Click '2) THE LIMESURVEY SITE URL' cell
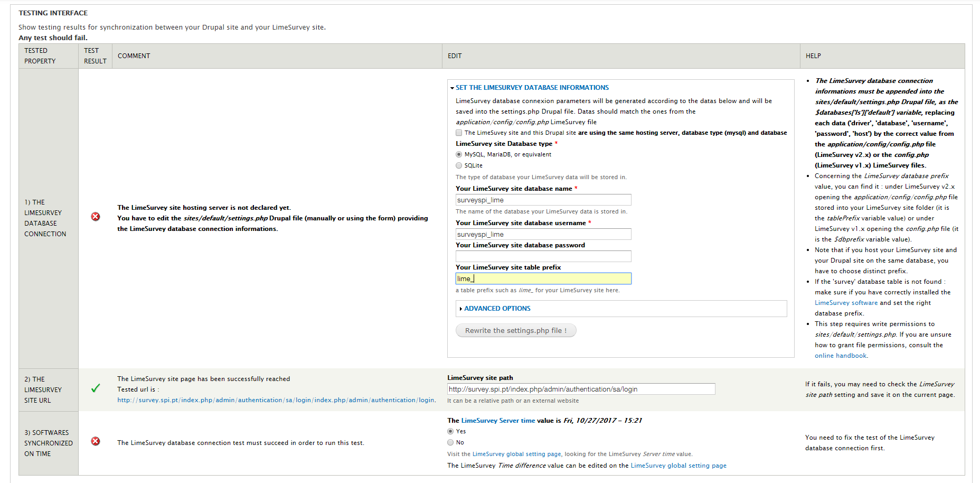Screen dimensions: 980x483 point(49,390)
